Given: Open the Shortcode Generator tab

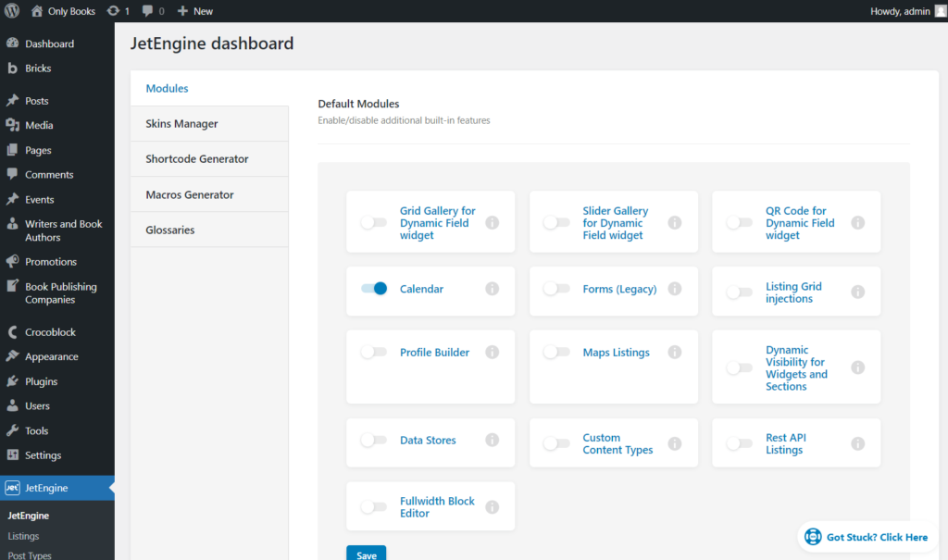Looking at the screenshot, I should coord(209,159).
